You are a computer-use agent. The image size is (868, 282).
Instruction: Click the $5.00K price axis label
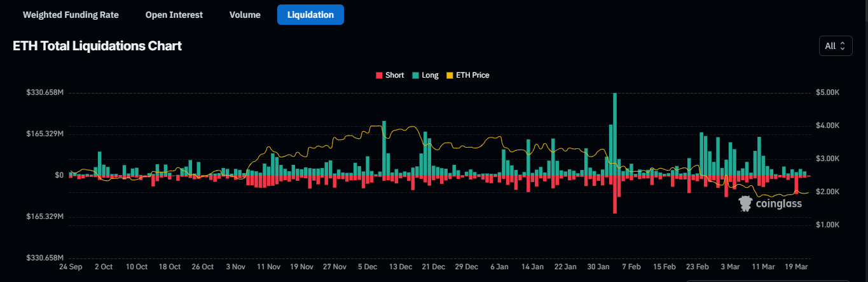[x=827, y=92]
